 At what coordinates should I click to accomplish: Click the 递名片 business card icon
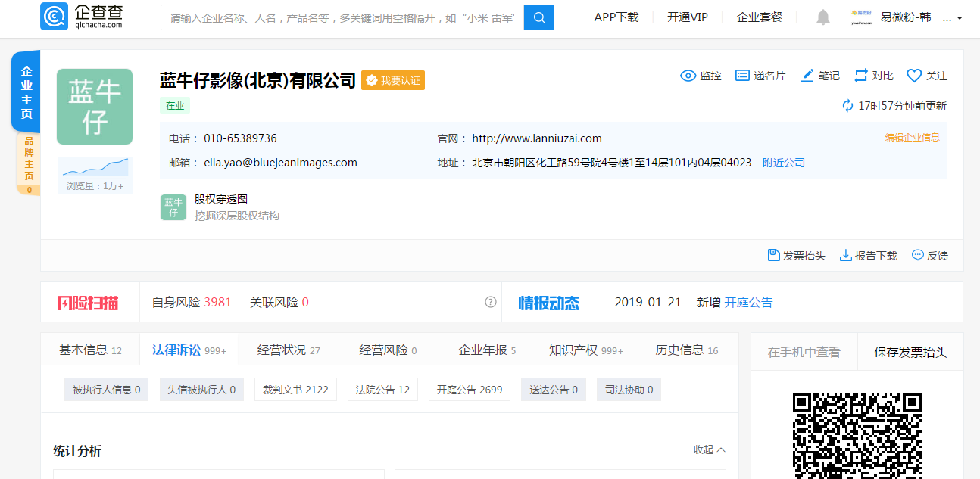pyautogui.click(x=744, y=76)
